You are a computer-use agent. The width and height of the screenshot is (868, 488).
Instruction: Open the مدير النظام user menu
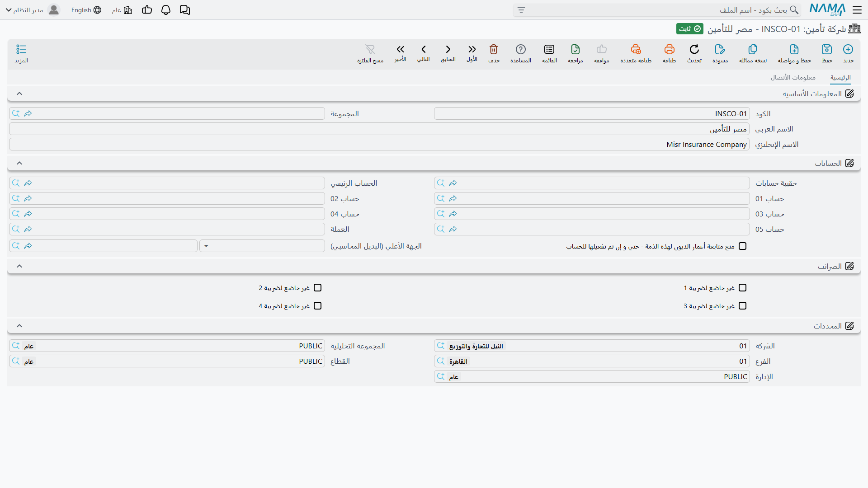[x=33, y=10]
